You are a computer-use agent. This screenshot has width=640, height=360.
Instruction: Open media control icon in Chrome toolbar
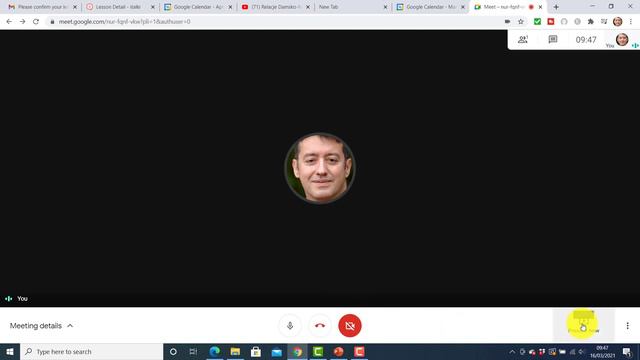point(604,22)
